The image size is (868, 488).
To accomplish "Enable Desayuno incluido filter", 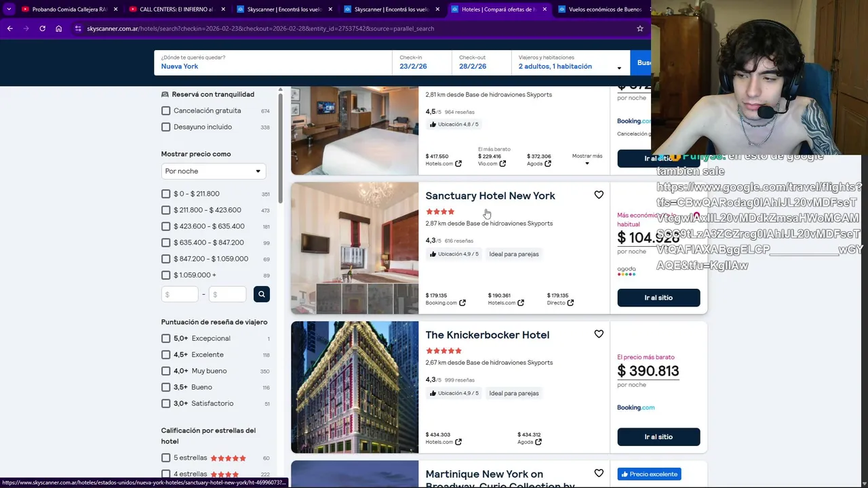I will pyautogui.click(x=166, y=127).
